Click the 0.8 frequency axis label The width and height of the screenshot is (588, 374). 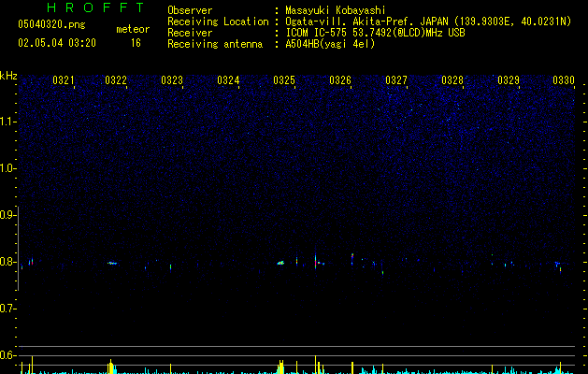click(x=7, y=262)
